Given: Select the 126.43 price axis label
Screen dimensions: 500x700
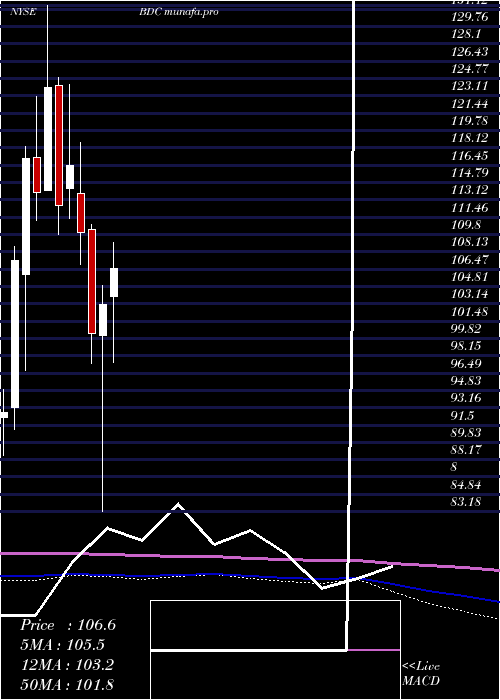Looking at the screenshot, I should point(469,52).
